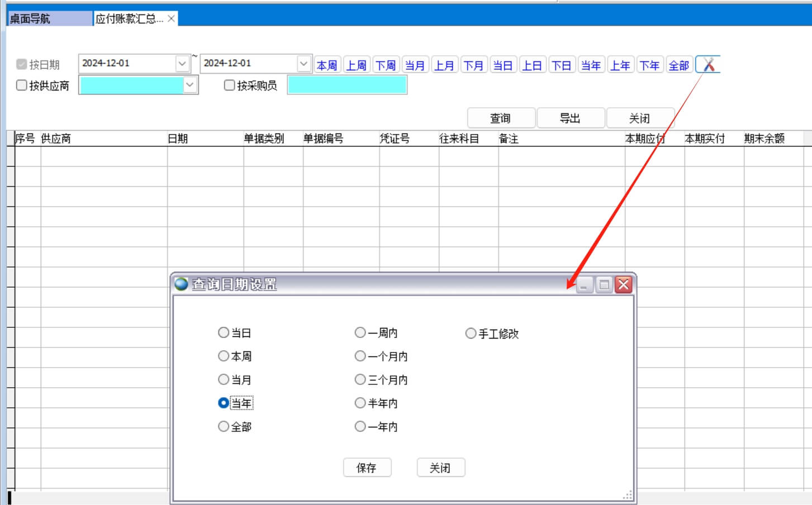Open the start date dropdown
Viewport: 812px width, 505px height.
(182, 64)
